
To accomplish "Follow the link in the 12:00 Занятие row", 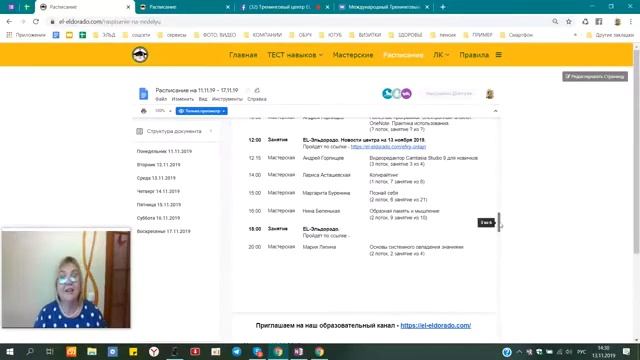I will pos(388,147).
